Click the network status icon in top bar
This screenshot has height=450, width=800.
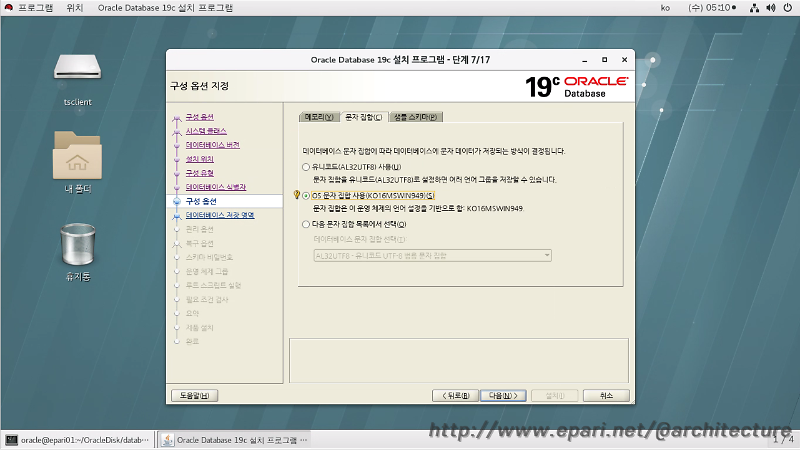(754, 8)
